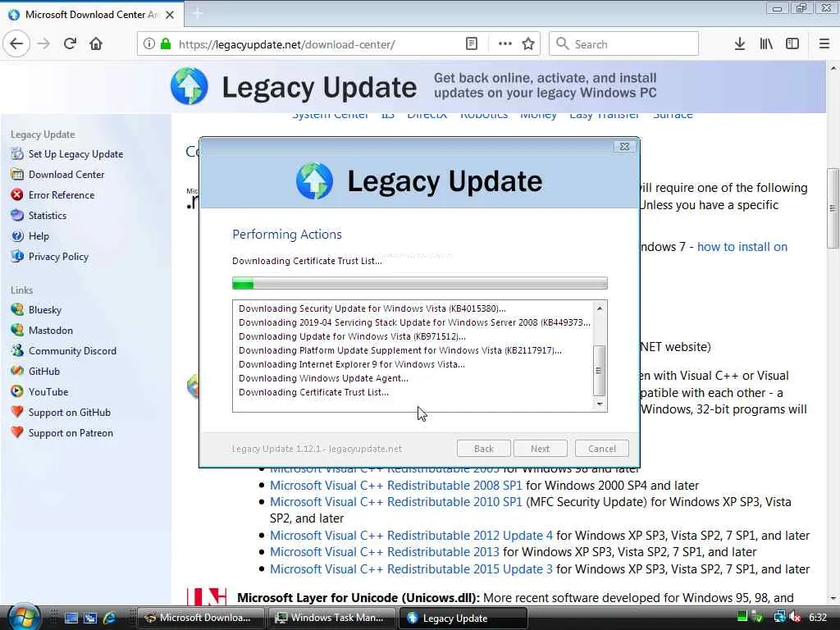Viewport: 840px width, 630px height.
Task: Open GitHub link in sidebar
Action: (x=44, y=372)
